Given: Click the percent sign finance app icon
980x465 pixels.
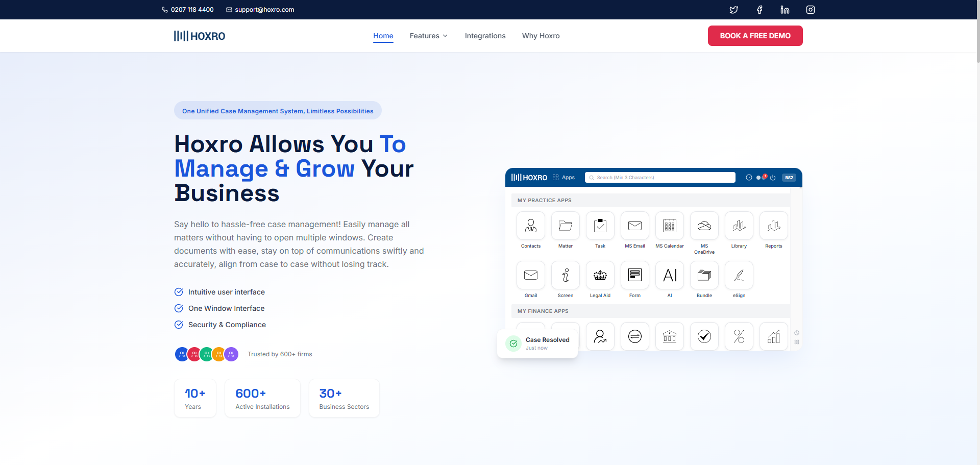Looking at the screenshot, I should 739,336.
